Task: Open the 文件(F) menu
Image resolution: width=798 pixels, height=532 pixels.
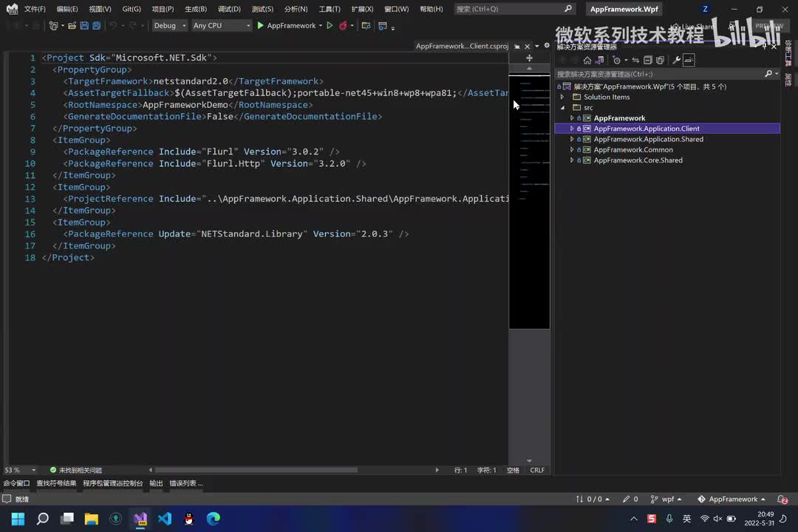Action: click(x=35, y=9)
